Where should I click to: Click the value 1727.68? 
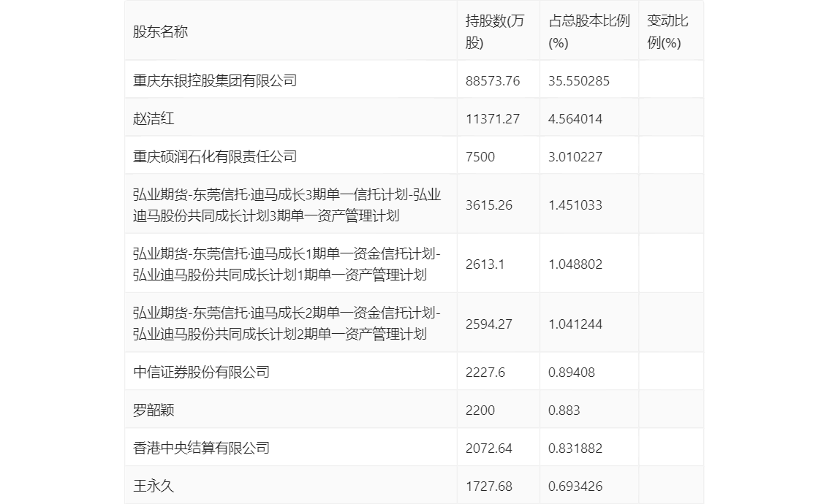[x=489, y=486]
